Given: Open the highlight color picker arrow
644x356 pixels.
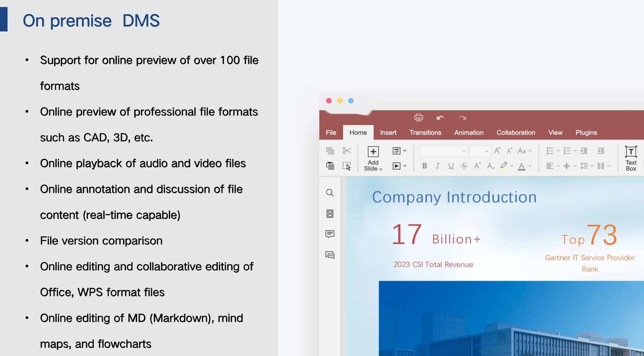Looking at the screenshot, I should pos(512,166).
